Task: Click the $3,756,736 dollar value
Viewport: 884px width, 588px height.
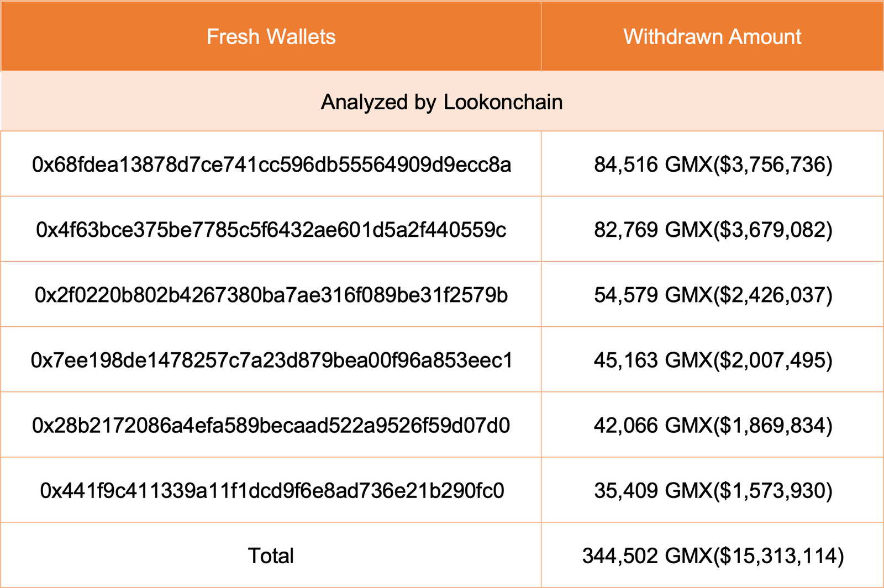Action: click(x=773, y=165)
